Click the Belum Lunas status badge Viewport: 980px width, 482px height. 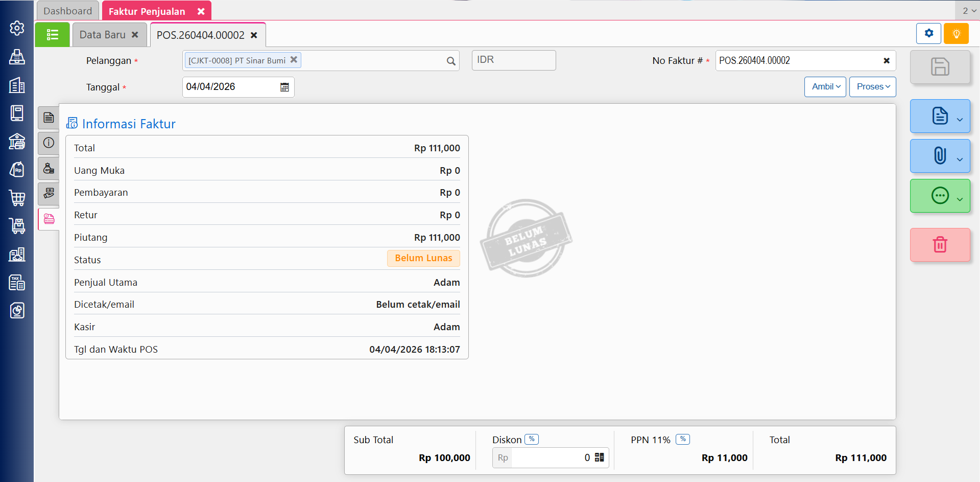tap(423, 259)
